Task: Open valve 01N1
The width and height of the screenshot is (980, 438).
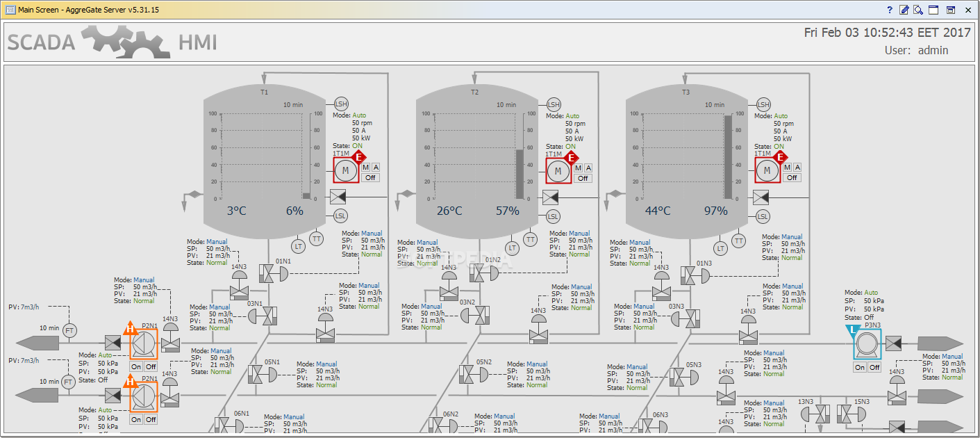Action: coord(272,274)
